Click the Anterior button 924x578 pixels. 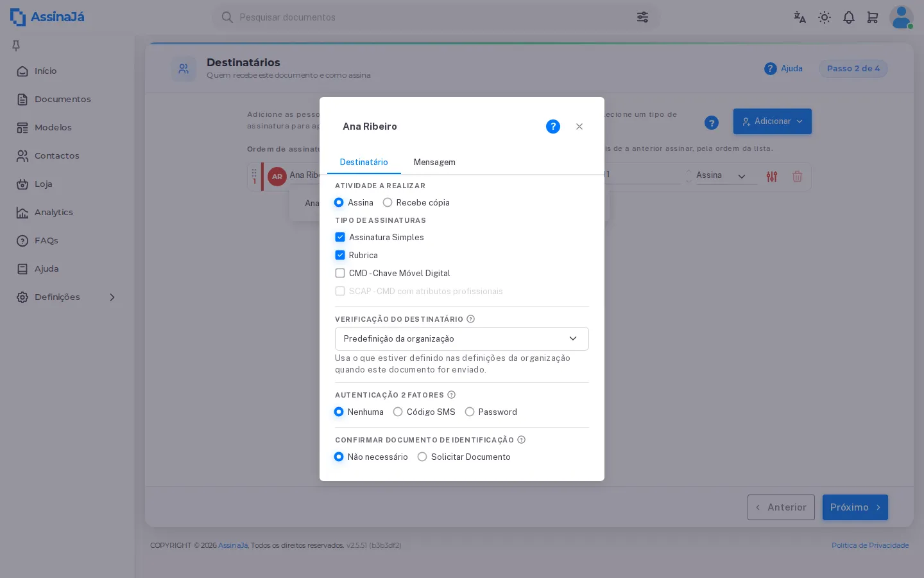[x=781, y=507]
